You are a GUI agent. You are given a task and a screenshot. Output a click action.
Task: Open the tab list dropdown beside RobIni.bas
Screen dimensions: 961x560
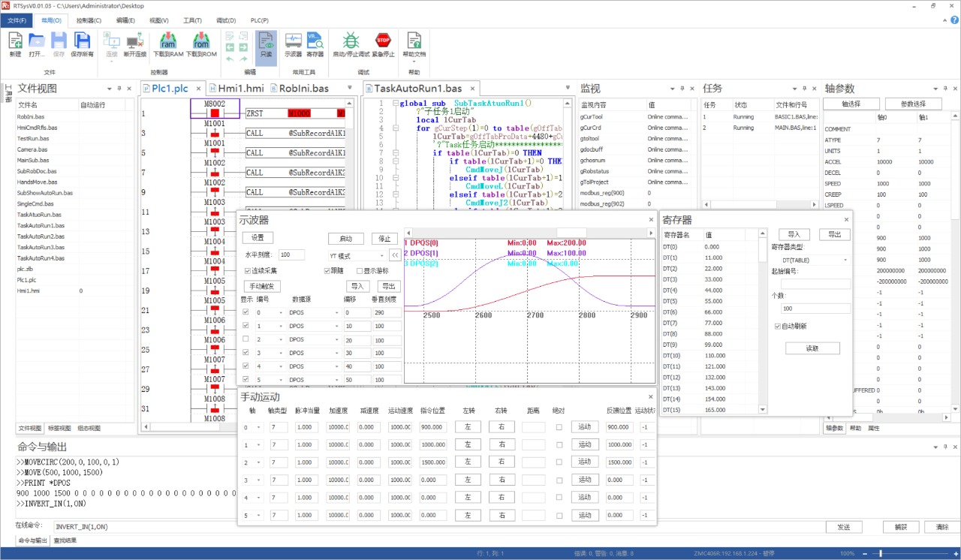pos(349,89)
